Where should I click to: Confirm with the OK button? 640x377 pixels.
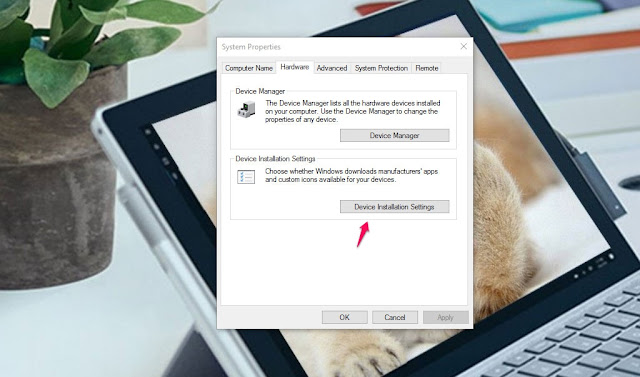(344, 317)
